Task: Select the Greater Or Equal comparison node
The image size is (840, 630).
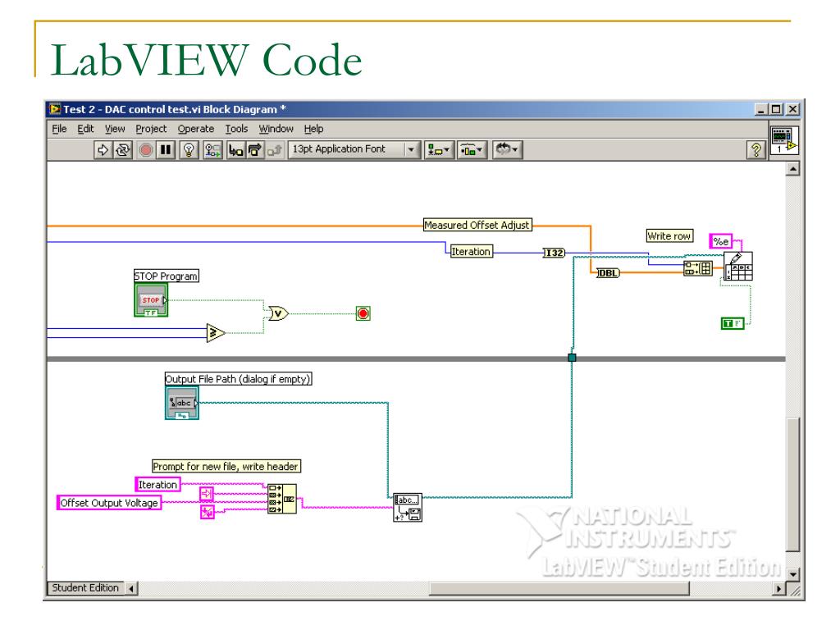Action: [216, 333]
